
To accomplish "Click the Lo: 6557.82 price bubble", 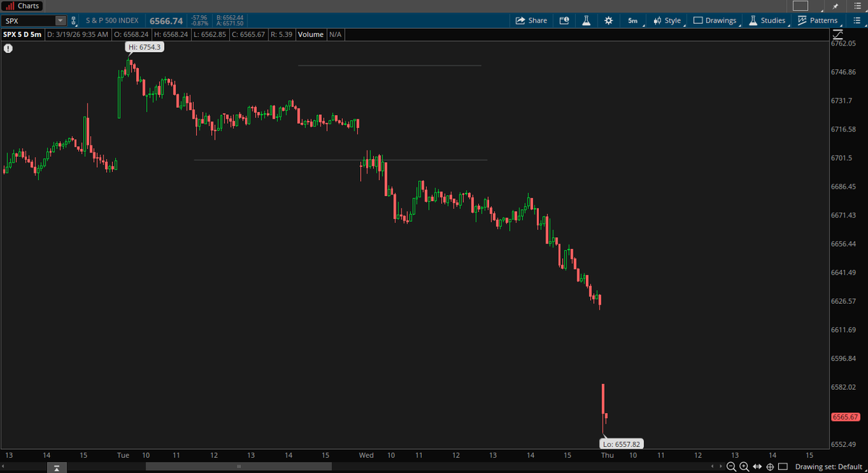I will (621, 444).
